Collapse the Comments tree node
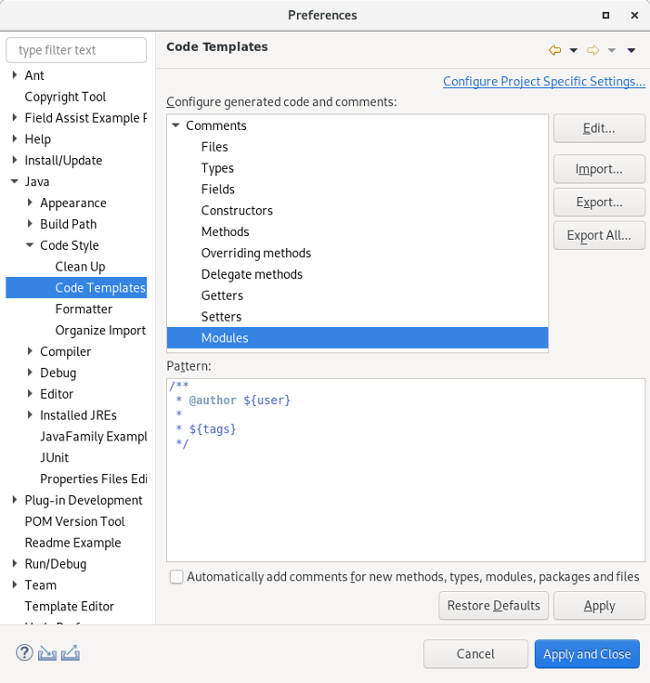 pos(176,126)
